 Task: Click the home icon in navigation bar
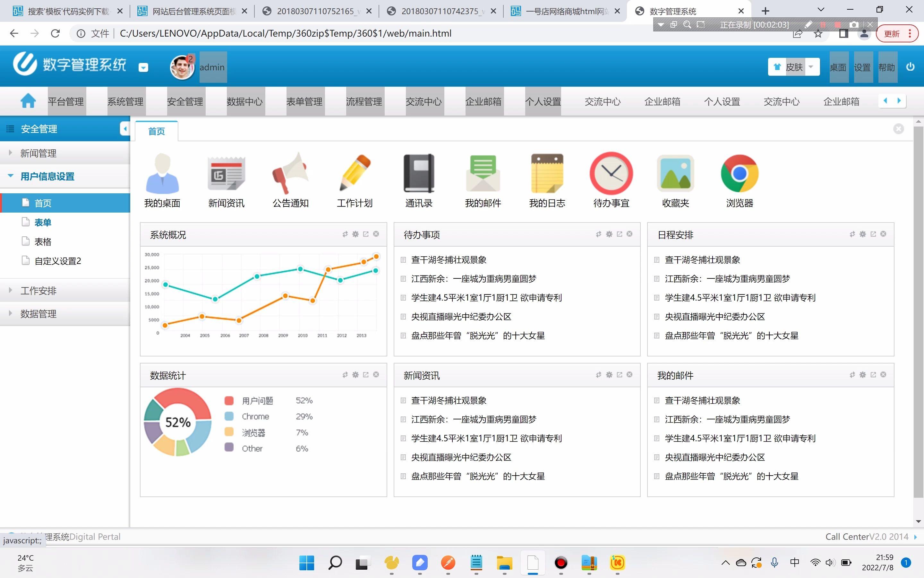pos(28,101)
